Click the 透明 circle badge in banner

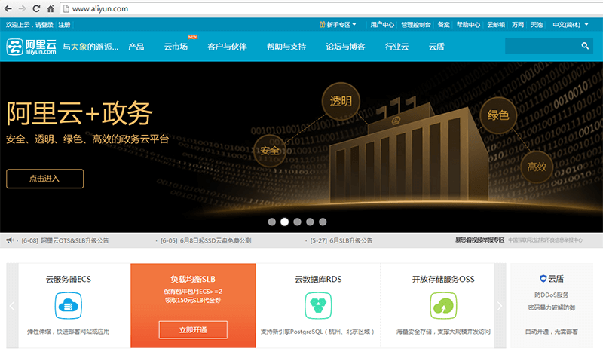tap(341, 101)
